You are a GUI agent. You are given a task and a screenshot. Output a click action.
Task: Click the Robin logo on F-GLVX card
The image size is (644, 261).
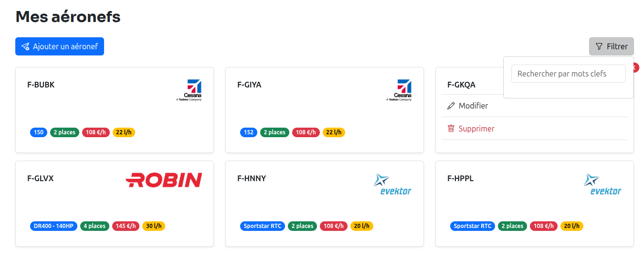click(x=164, y=180)
